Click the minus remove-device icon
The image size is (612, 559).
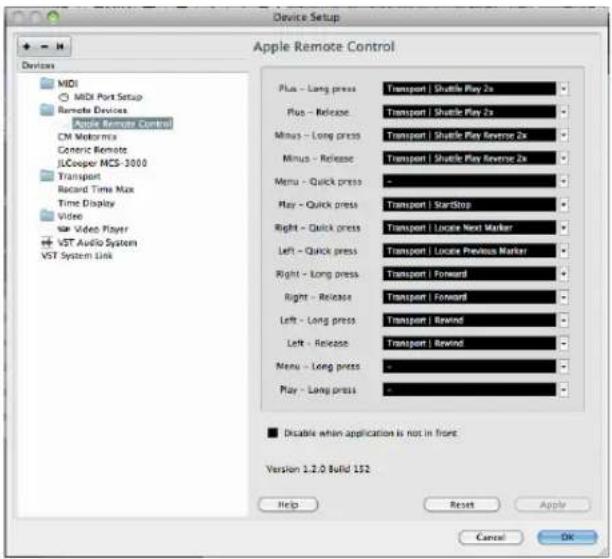44,47
